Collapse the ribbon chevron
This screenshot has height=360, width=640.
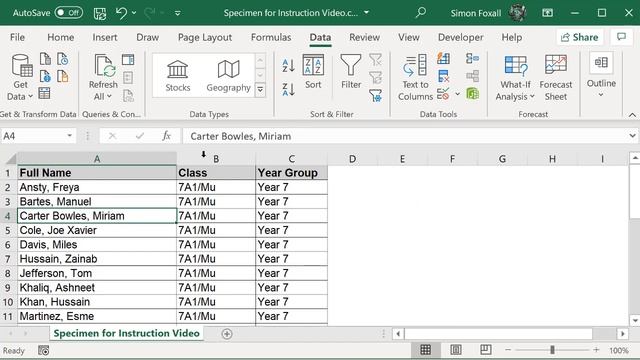(632, 115)
